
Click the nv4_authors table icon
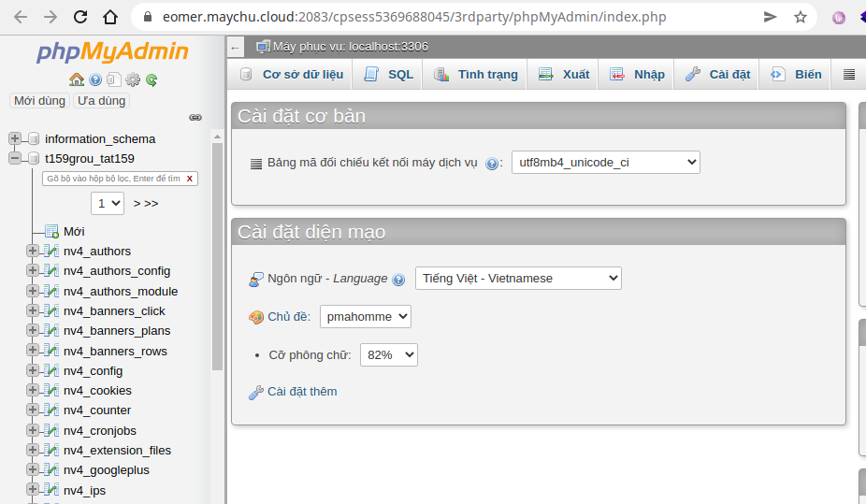click(x=51, y=252)
